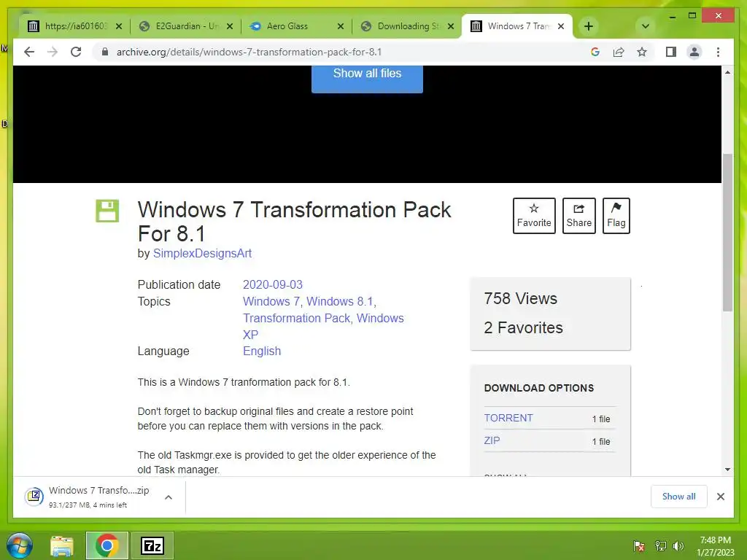
Task: Click the forward navigation arrow
Action: (x=53, y=52)
